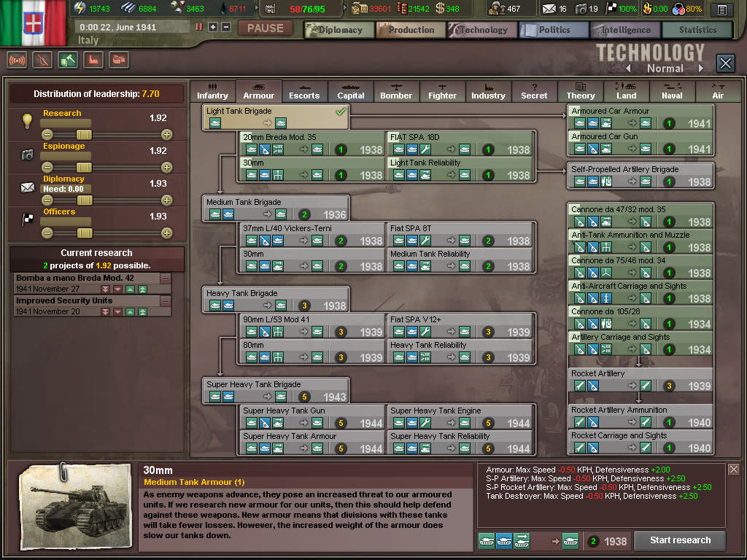The image size is (747, 560).
Task: Raise Bomba a mano Breda priority with green arrow
Action: (130, 289)
